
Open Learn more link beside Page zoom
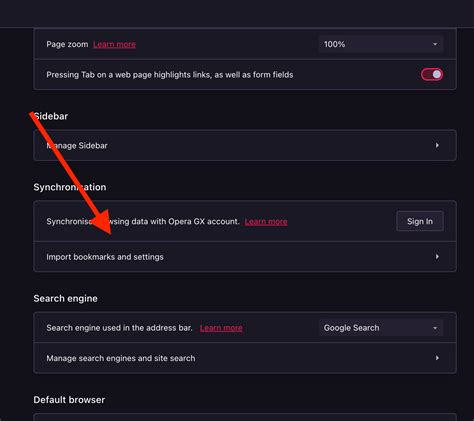click(114, 44)
